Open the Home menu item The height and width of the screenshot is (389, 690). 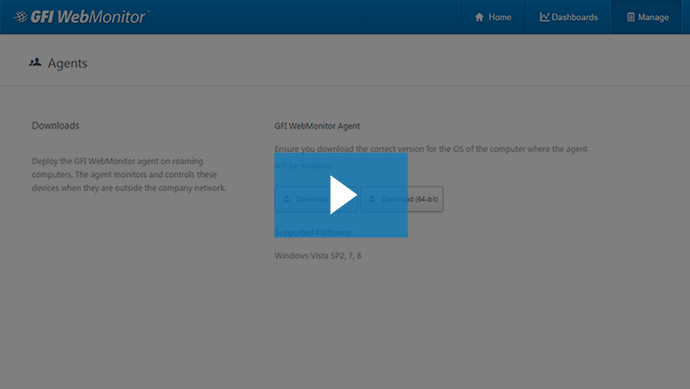(x=493, y=17)
